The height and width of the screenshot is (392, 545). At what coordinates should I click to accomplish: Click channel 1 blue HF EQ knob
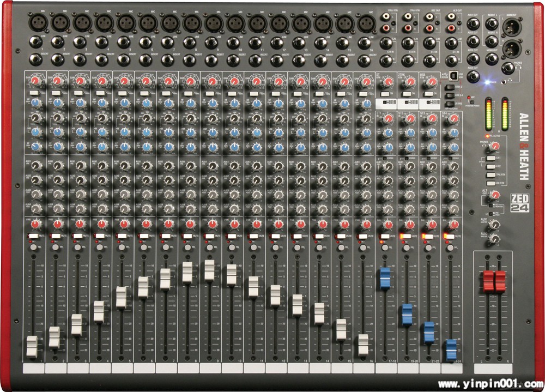point(36,103)
